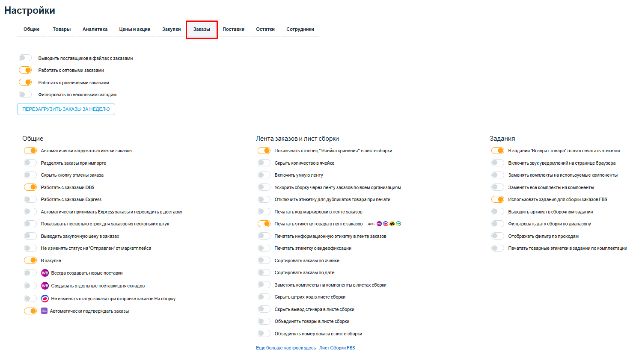Toggle off "Использовать задания для сборки заказов FBS"
Viewport: 639px width, 364px height.
[498, 199]
